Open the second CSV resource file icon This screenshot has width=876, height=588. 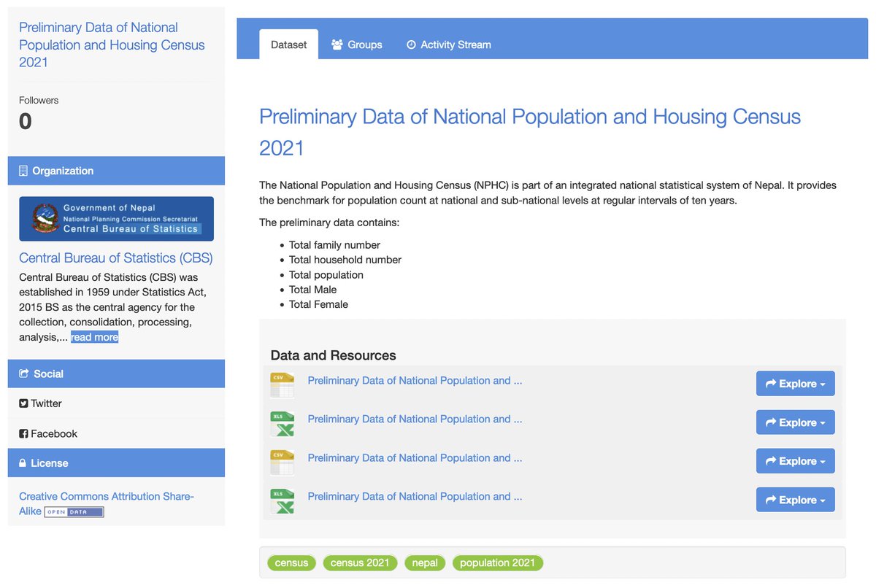[282, 462]
